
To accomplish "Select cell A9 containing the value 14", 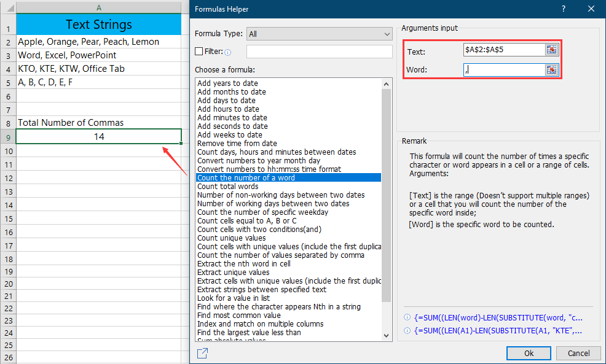I will (x=98, y=136).
